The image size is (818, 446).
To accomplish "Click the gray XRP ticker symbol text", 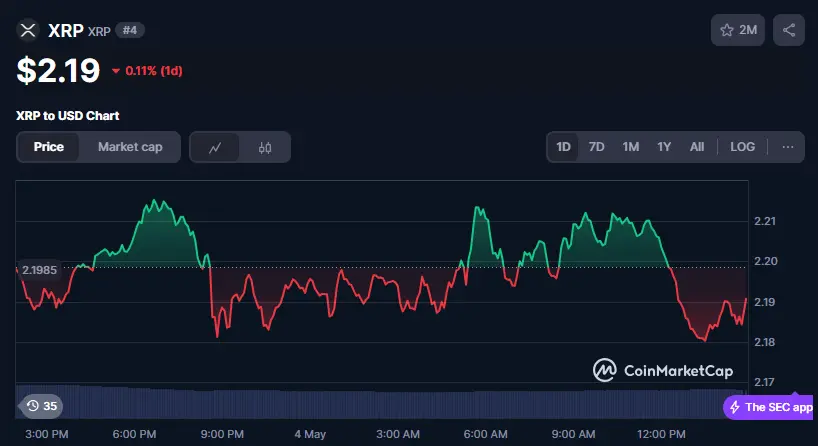I will coord(99,31).
